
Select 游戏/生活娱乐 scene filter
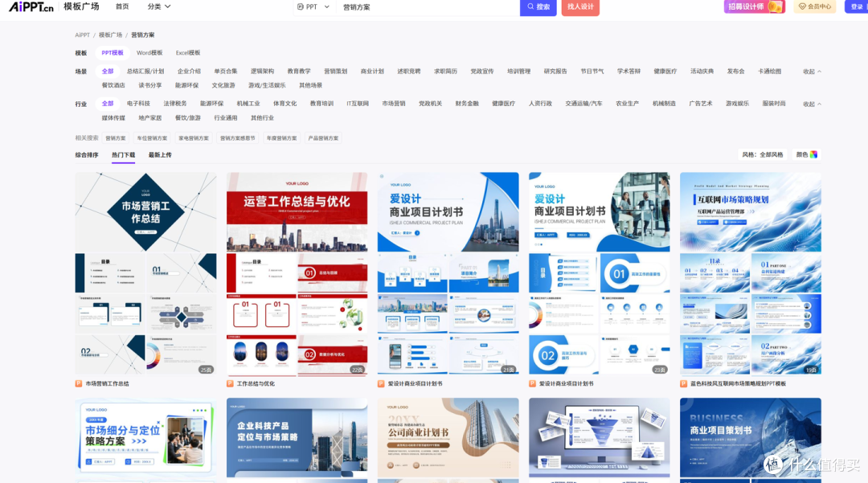267,86
